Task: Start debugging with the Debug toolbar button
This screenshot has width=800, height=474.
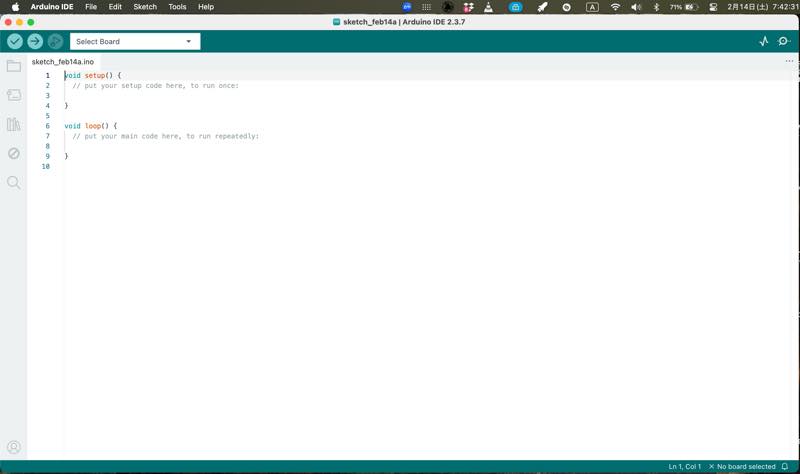Action: tap(55, 41)
